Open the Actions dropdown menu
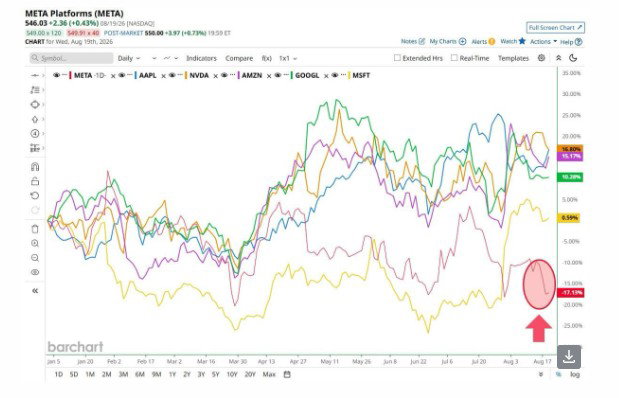 point(543,41)
